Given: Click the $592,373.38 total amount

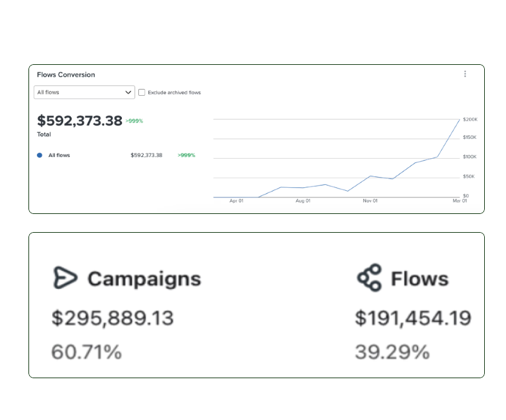Looking at the screenshot, I should click(79, 121).
